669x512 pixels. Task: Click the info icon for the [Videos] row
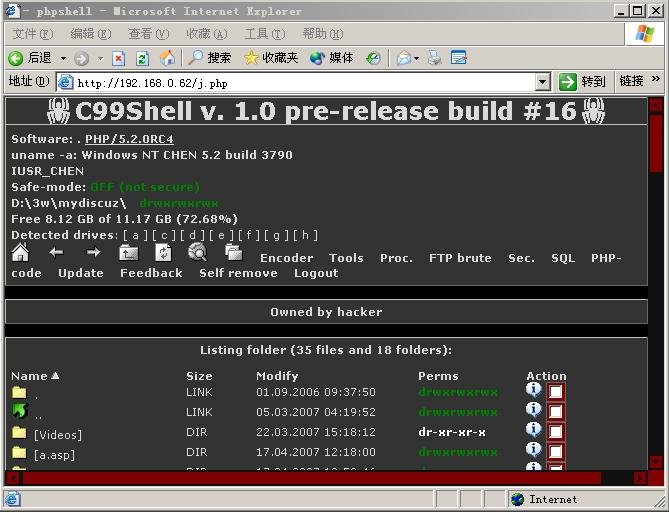(x=533, y=429)
